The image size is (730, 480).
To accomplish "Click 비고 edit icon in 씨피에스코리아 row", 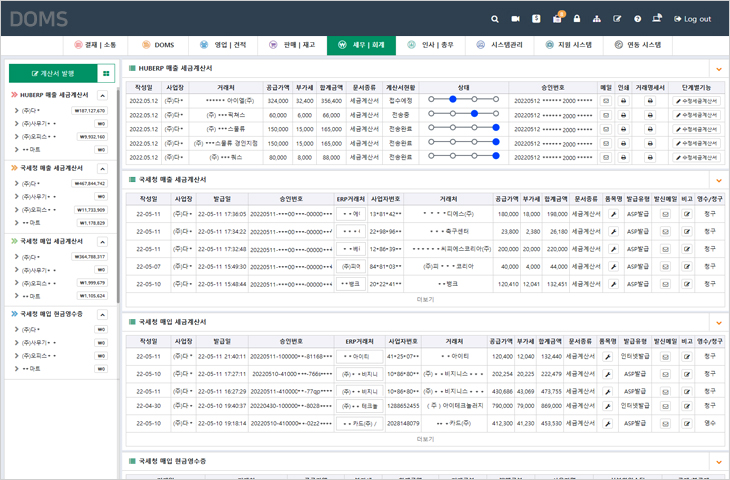I will pyautogui.click(x=687, y=249).
